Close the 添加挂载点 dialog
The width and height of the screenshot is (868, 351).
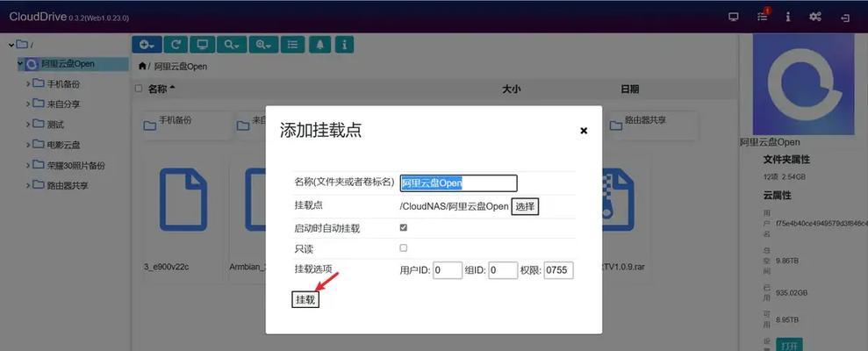coord(584,131)
